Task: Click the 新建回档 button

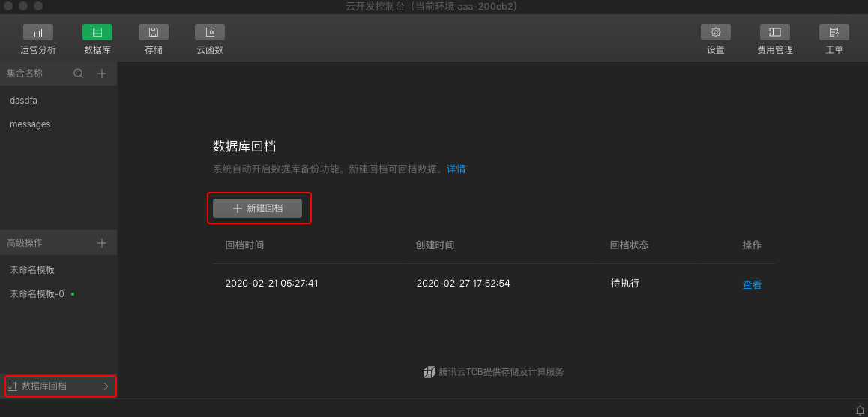Action: pyautogui.click(x=258, y=208)
